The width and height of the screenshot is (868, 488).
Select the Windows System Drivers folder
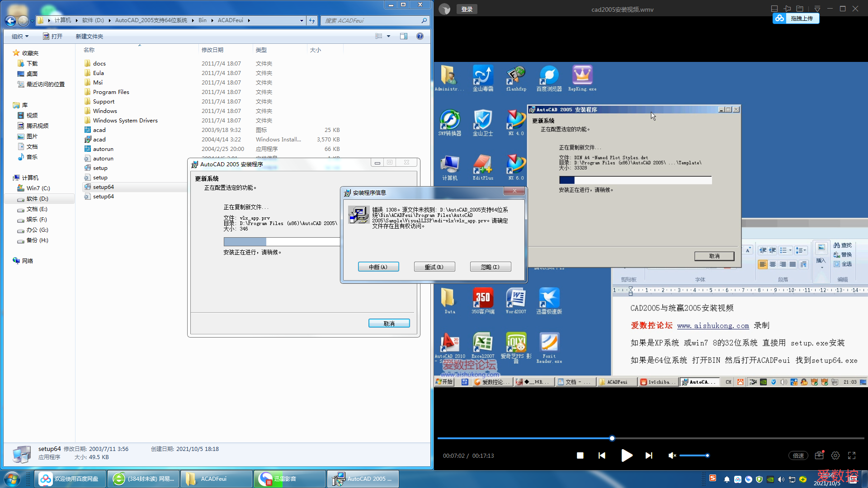[x=125, y=121]
